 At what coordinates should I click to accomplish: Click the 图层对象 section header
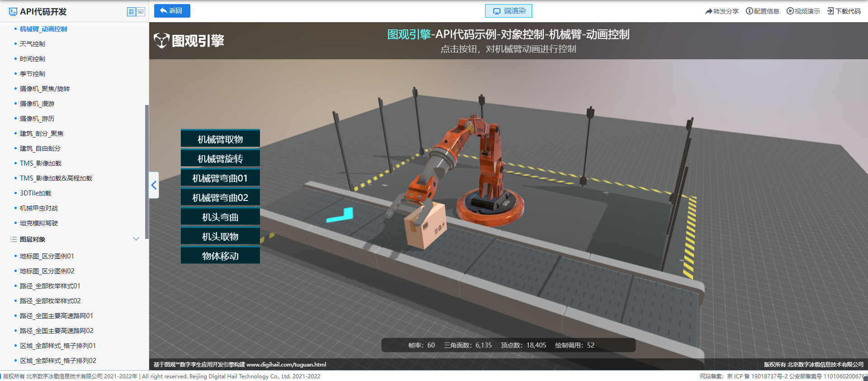pos(33,239)
